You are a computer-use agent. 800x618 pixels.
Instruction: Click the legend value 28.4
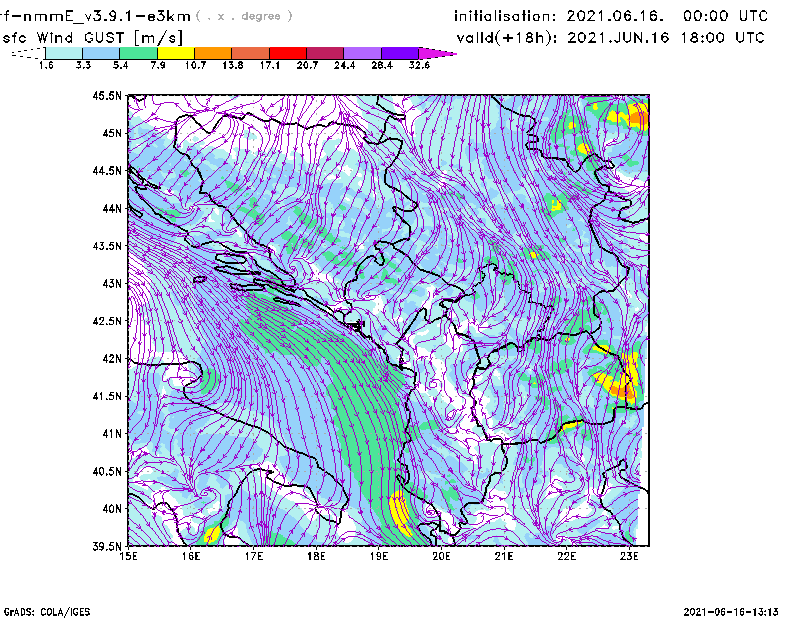[382, 65]
